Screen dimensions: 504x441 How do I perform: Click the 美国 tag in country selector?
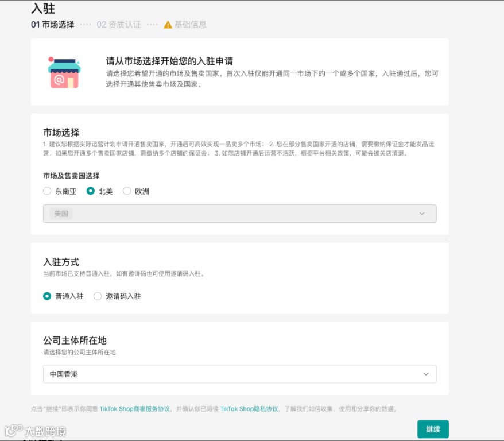pyautogui.click(x=61, y=214)
